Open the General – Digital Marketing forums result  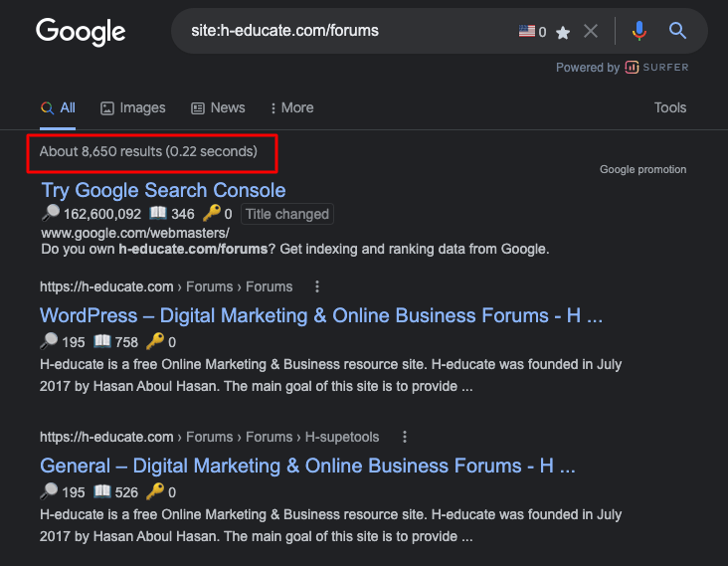[x=307, y=466]
